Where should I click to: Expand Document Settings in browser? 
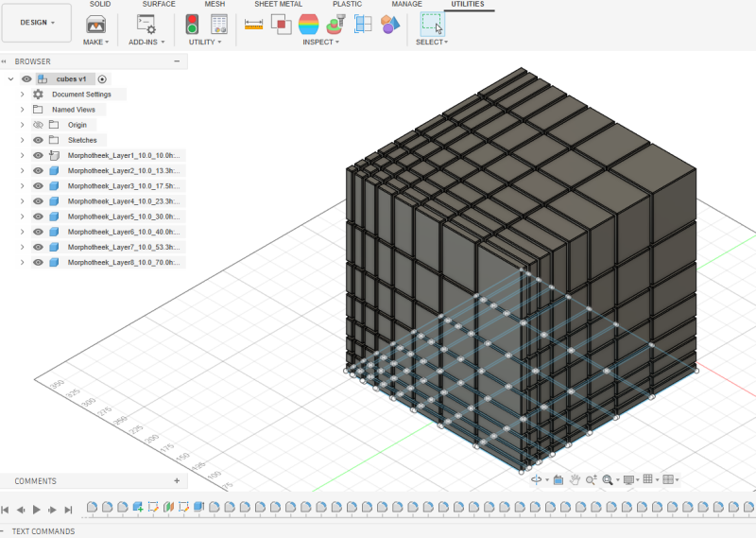coord(22,95)
